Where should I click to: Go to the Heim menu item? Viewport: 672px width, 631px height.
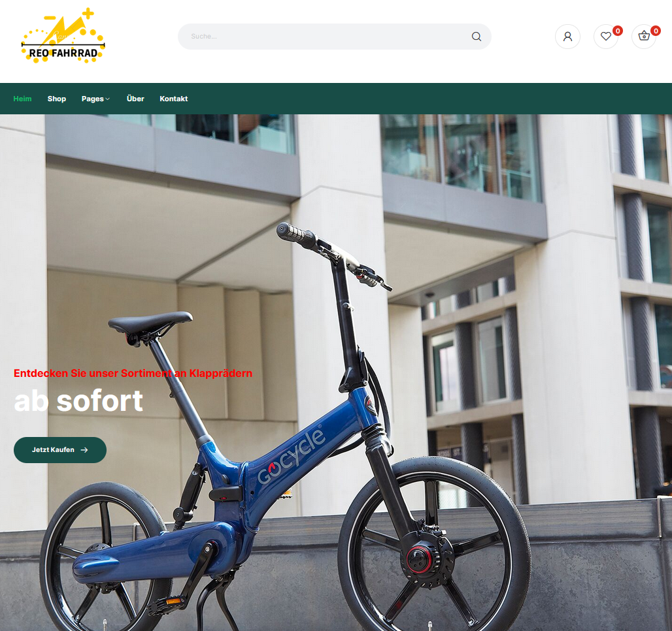pyautogui.click(x=22, y=99)
